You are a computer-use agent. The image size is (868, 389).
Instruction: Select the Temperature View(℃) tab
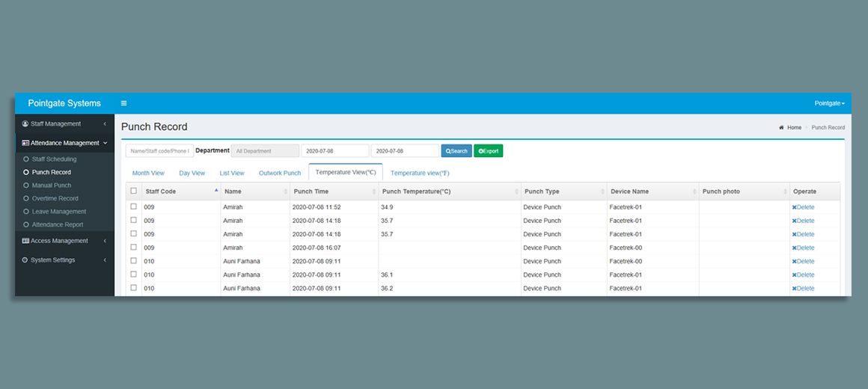pyautogui.click(x=346, y=172)
